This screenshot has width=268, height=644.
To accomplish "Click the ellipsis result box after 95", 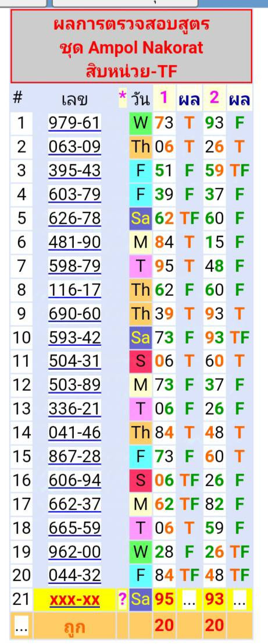I will click(189, 600).
